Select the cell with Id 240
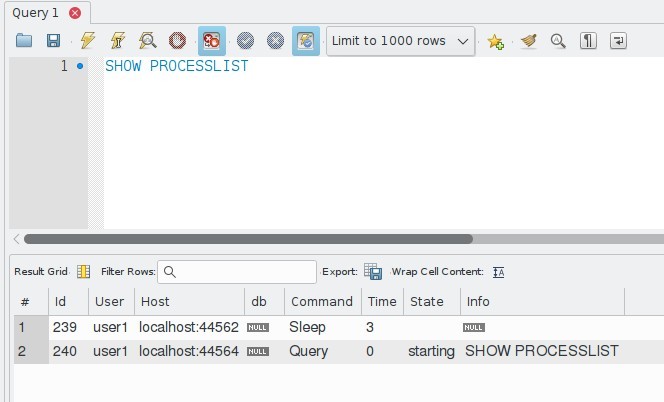This screenshot has height=402, width=664. 69,352
